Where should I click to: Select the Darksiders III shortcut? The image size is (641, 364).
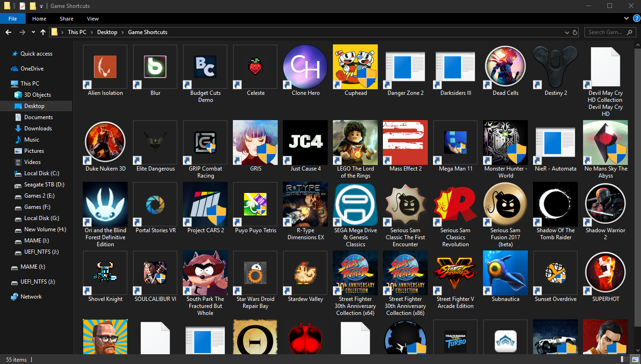tap(455, 67)
